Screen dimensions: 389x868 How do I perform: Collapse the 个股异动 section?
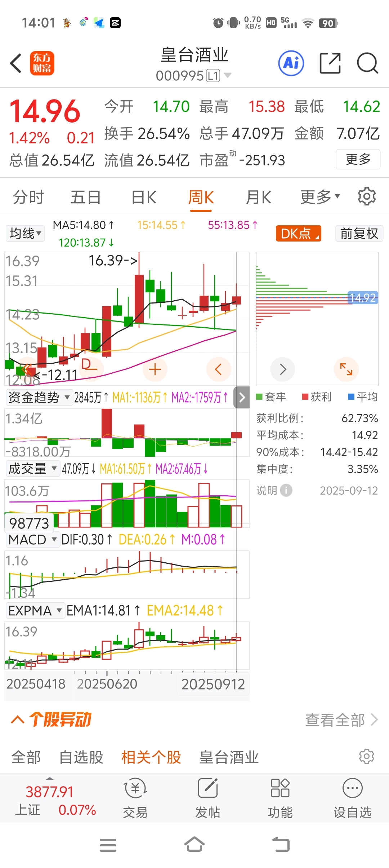pos(17,720)
